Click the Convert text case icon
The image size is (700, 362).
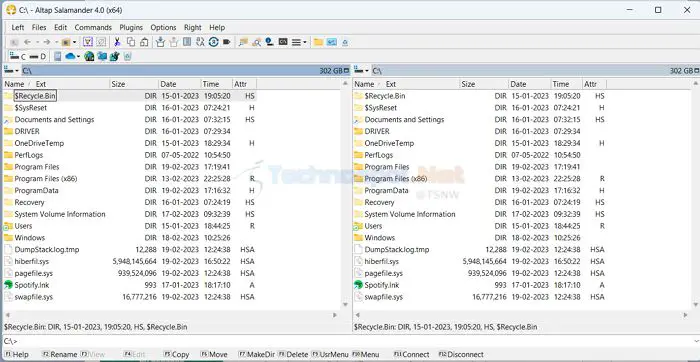point(200,42)
